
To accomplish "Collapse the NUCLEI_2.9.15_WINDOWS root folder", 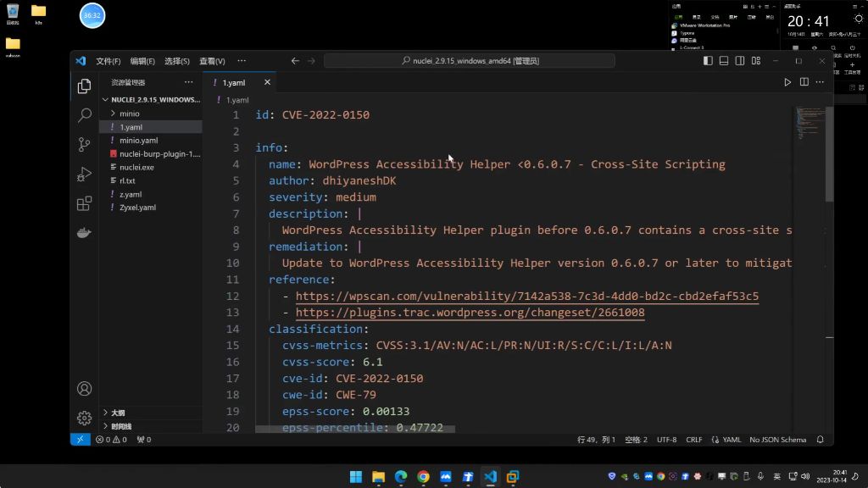I will pos(151,100).
